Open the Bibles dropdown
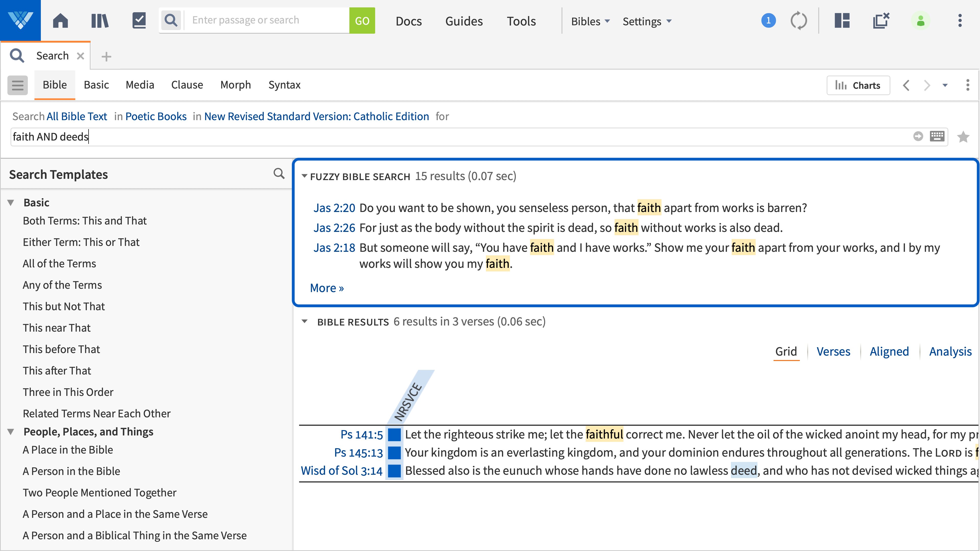980x551 pixels. (x=591, y=21)
